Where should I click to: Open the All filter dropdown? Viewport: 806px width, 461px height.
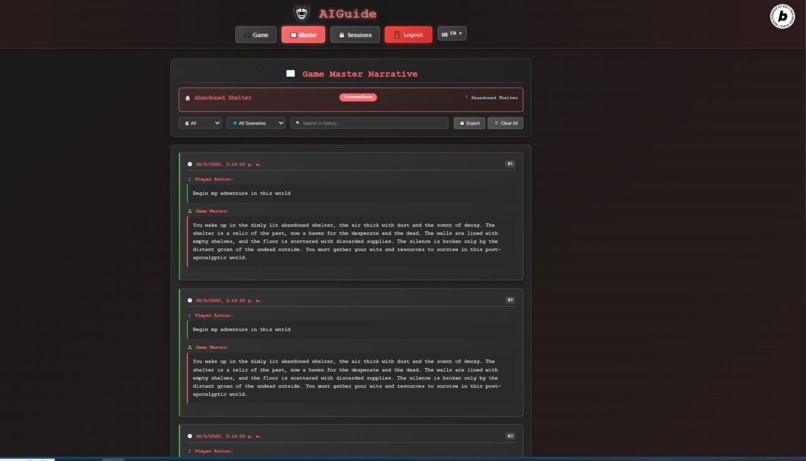(200, 123)
